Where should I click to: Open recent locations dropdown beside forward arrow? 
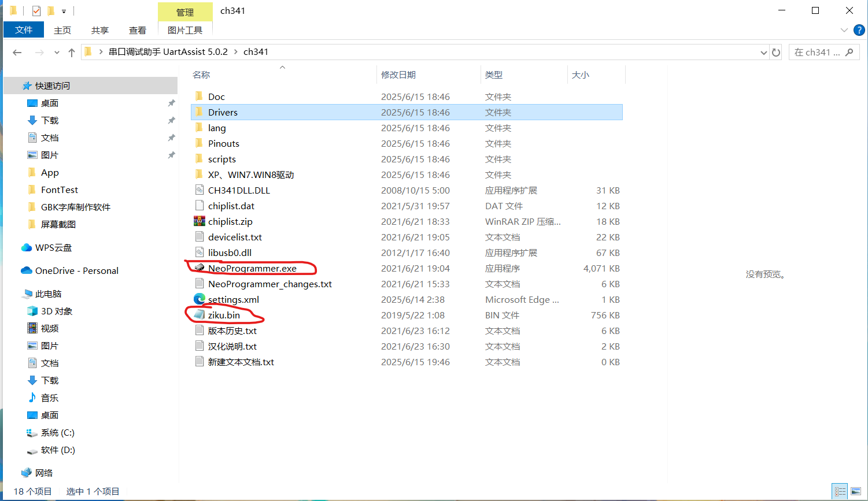pyautogui.click(x=56, y=51)
